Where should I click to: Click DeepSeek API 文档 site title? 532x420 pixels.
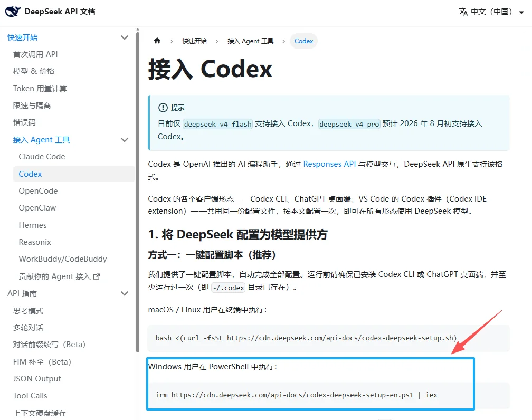coord(60,12)
